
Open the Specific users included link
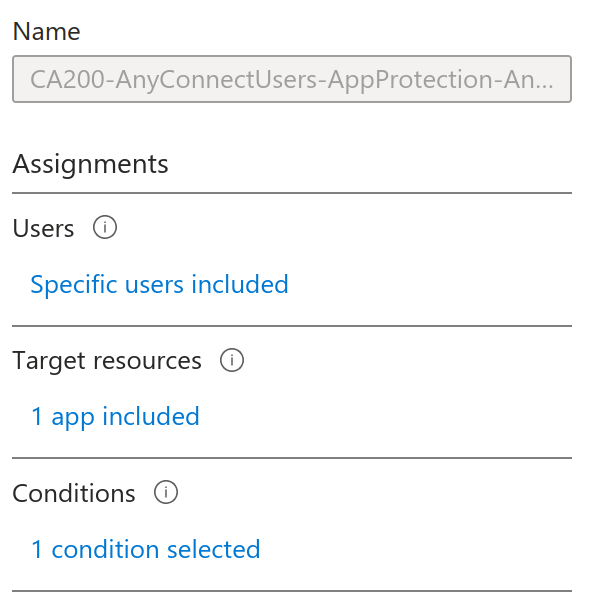(159, 284)
